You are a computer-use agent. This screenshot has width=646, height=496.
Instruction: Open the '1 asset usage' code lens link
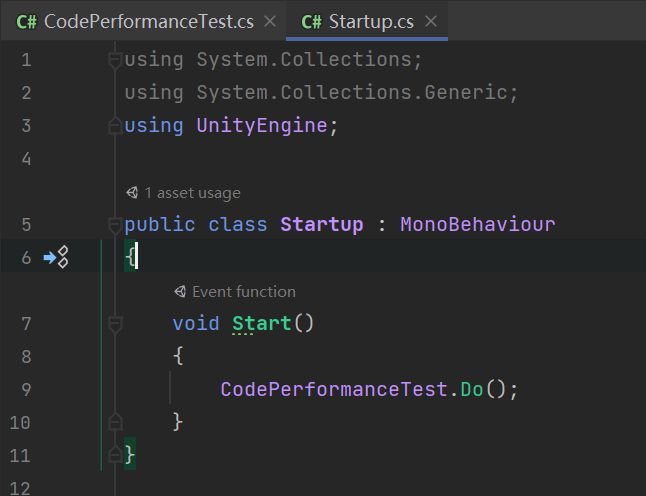point(192,193)
